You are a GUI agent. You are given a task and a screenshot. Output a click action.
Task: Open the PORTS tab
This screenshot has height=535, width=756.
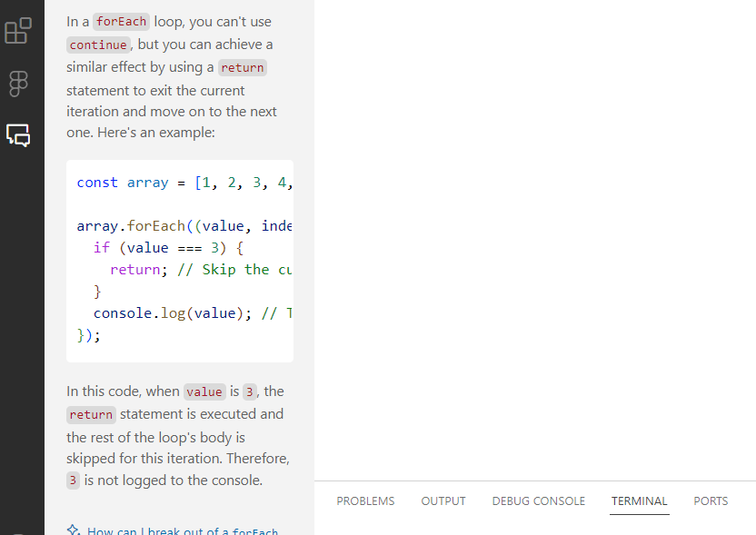coord(711,501)
